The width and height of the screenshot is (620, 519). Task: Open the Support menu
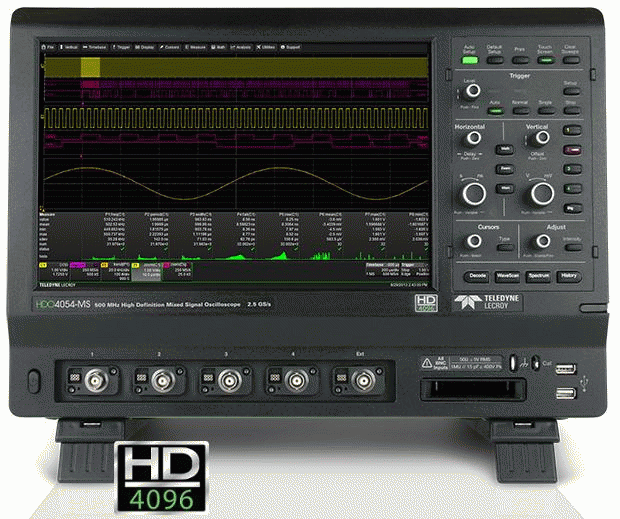click(290, 47)
